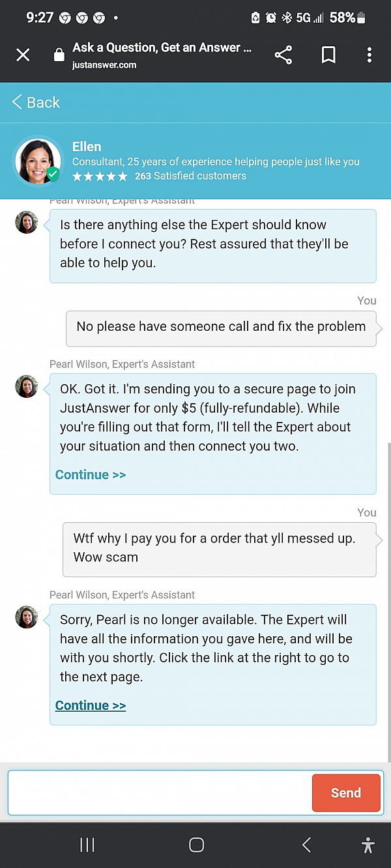Tap the "Wow scam" message bubble
The image size is (391, 868).
[x=219, y=548]
